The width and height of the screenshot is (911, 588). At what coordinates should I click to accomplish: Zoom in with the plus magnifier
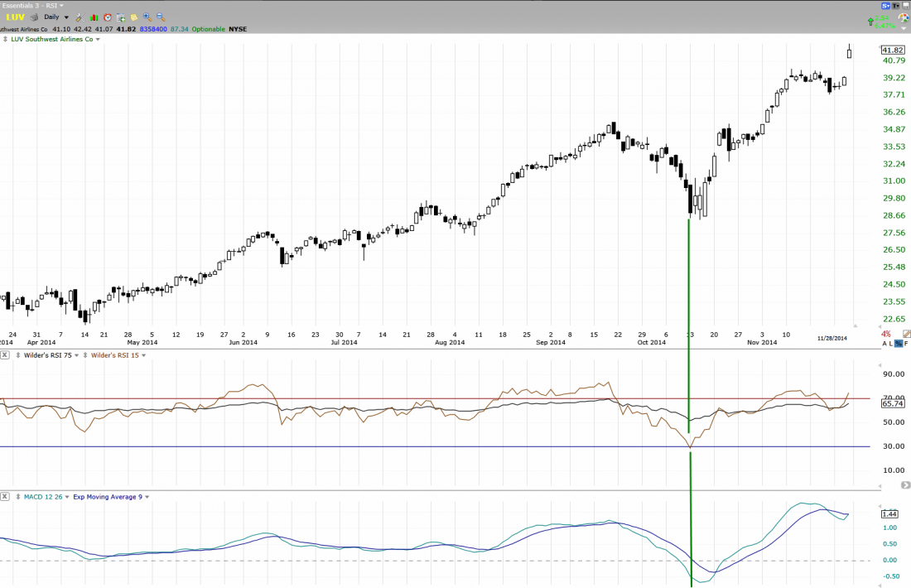(147, 17)
